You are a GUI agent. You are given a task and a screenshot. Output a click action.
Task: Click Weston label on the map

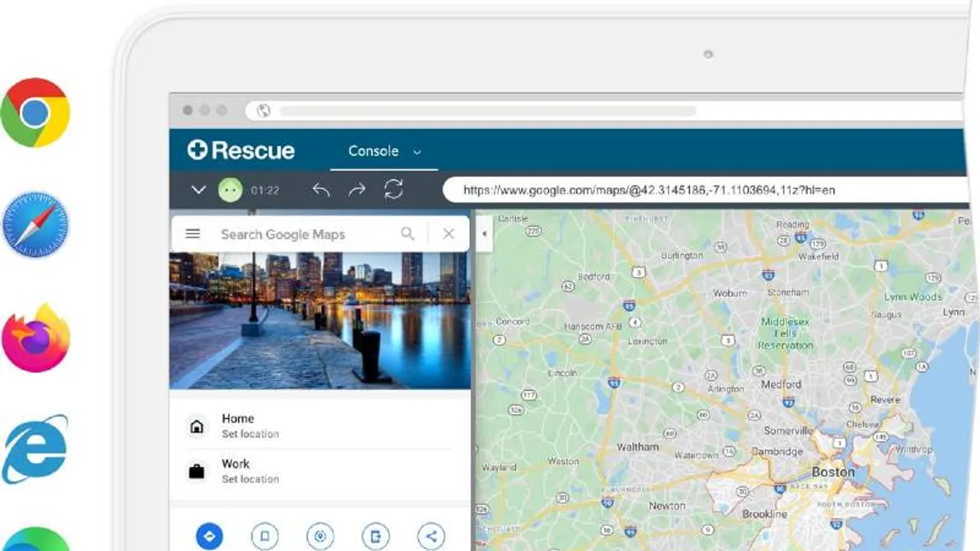coord(563,461)
